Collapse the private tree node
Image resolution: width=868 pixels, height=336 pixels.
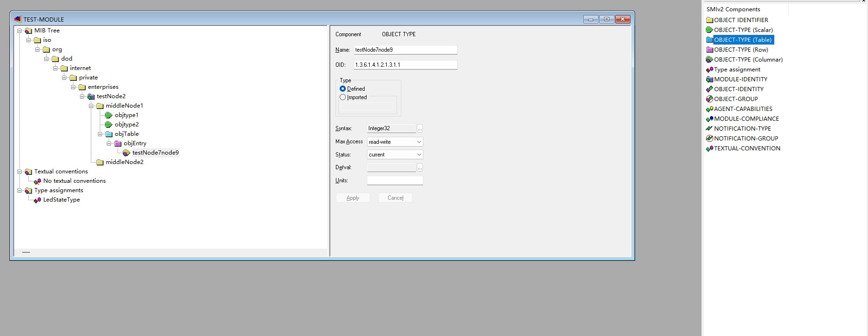pyautogui.click(x=64, y=78)
